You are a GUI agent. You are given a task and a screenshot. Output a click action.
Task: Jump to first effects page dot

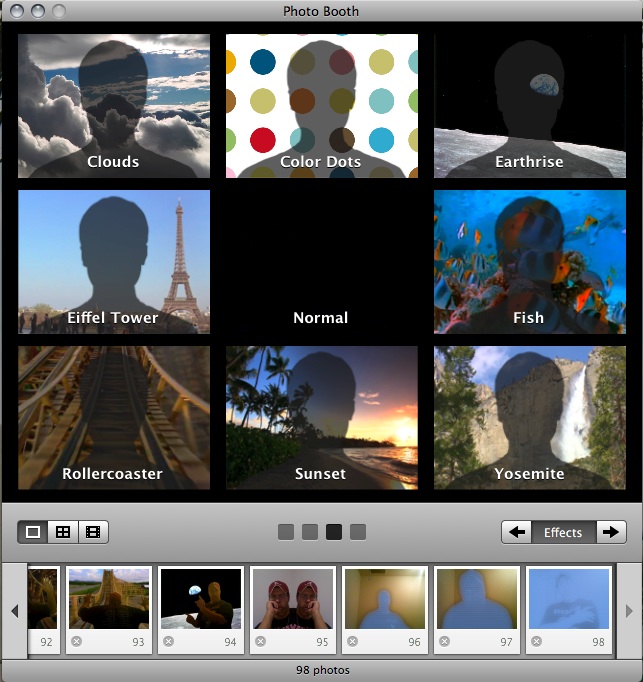286,532
